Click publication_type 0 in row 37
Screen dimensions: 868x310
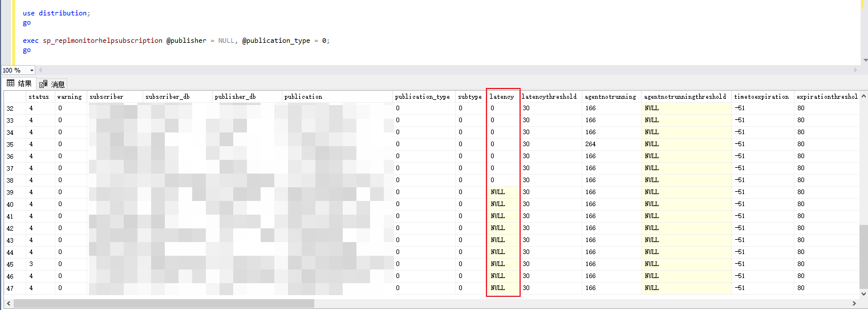[424, 168]
